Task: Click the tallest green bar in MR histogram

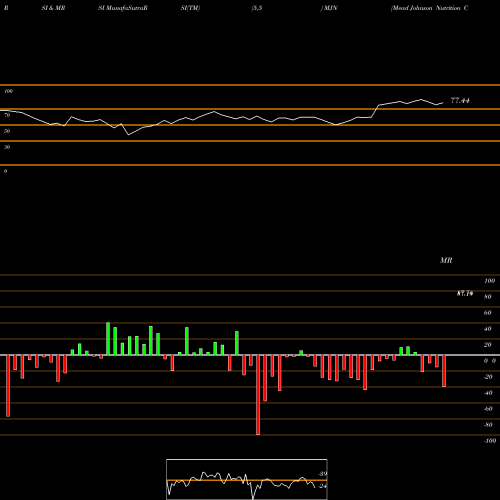Action: click(108, 339)
